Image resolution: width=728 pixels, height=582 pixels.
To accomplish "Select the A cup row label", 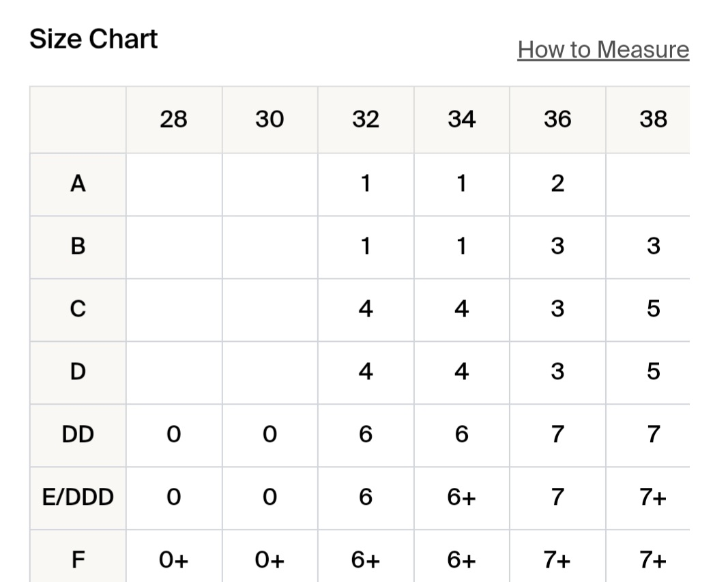I will point(78,184).
